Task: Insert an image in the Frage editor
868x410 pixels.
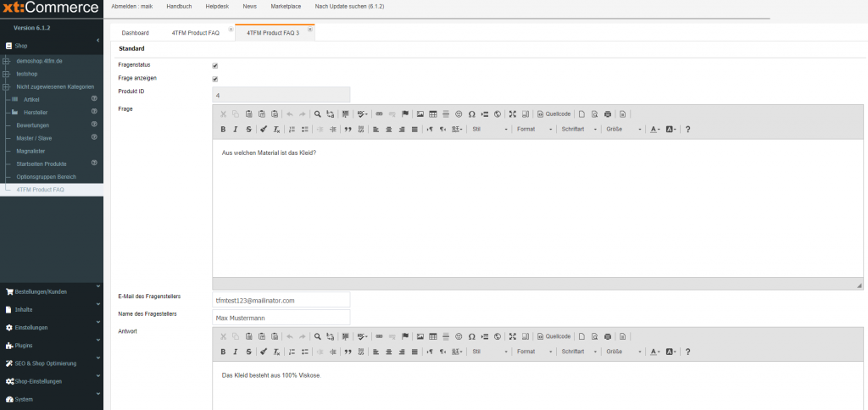Action: 420,114
